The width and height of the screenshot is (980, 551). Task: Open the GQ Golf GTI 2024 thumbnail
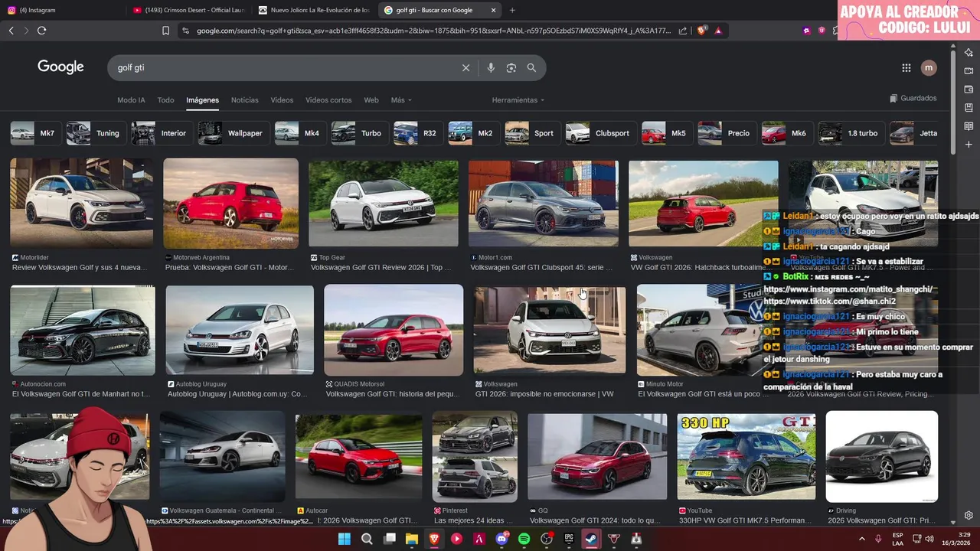597,457
